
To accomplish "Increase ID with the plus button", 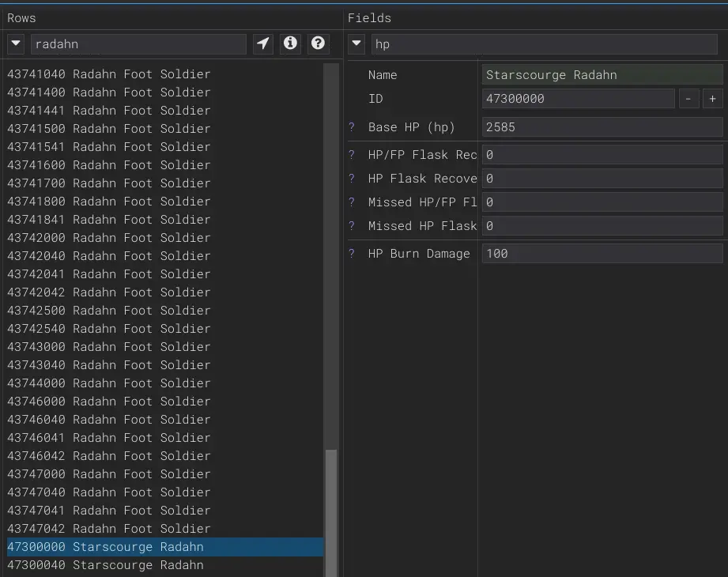I will (713, 99).
